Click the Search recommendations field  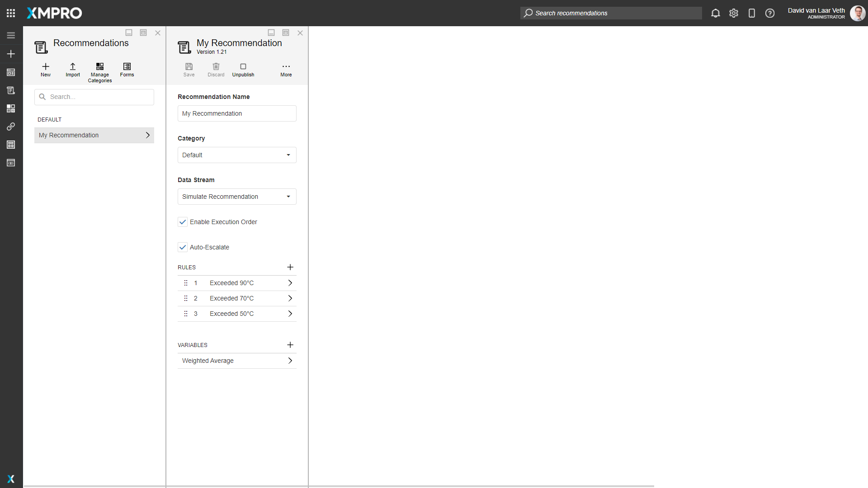click(x=611, y=13)
